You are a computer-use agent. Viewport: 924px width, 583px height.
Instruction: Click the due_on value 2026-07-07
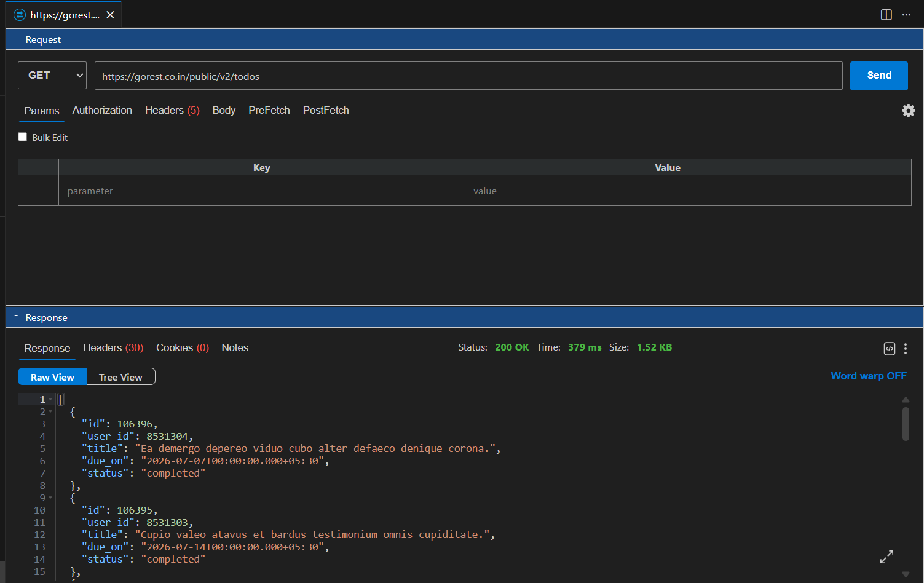coord(232,461)
